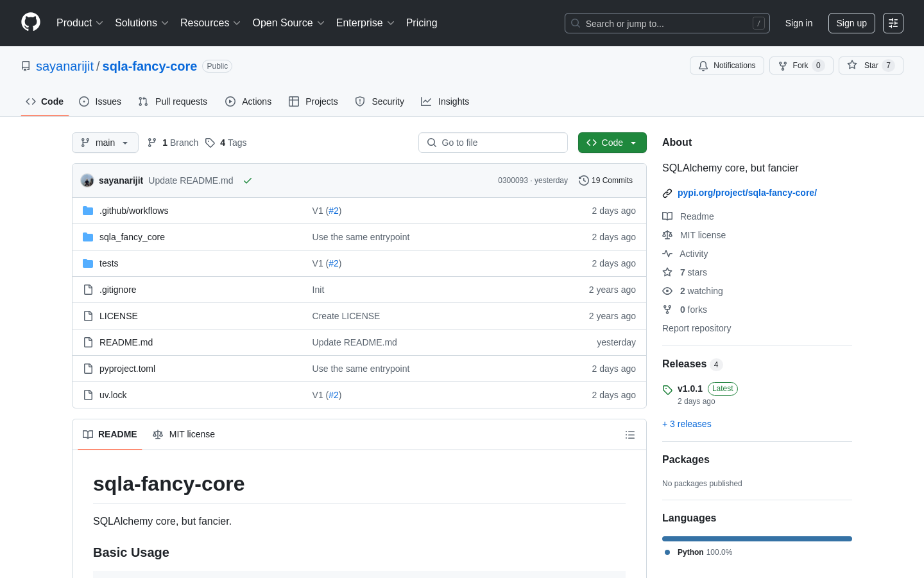The image size is (924, 578).
Task: Open the README outline icon
Action: [630, 435]
